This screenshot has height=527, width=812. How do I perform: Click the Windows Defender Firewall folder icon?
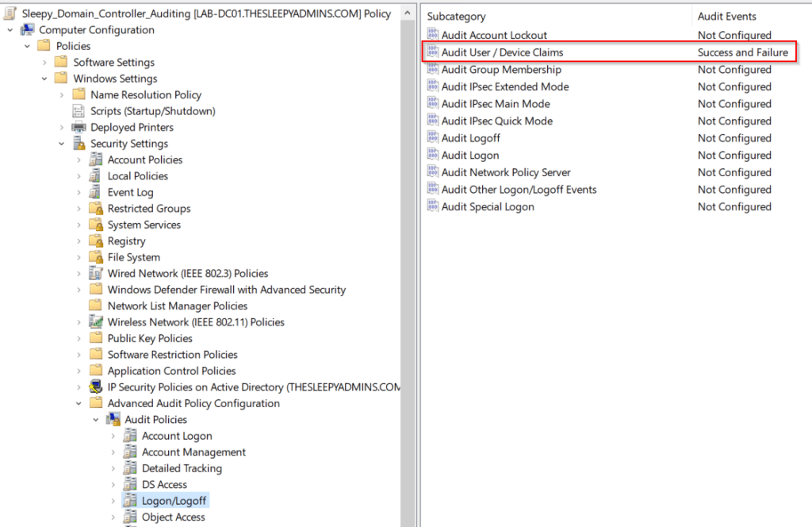pos(96,290)
